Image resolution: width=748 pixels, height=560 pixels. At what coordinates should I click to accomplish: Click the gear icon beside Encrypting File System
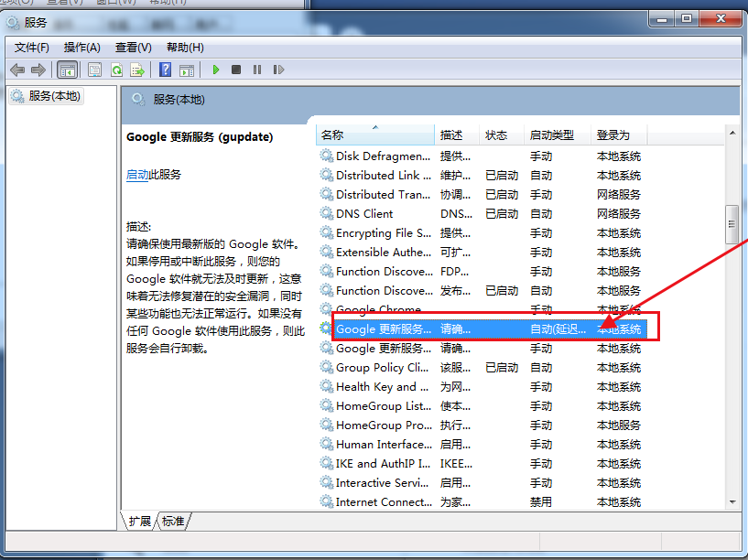pyautogui.click(x=326, y=232)
